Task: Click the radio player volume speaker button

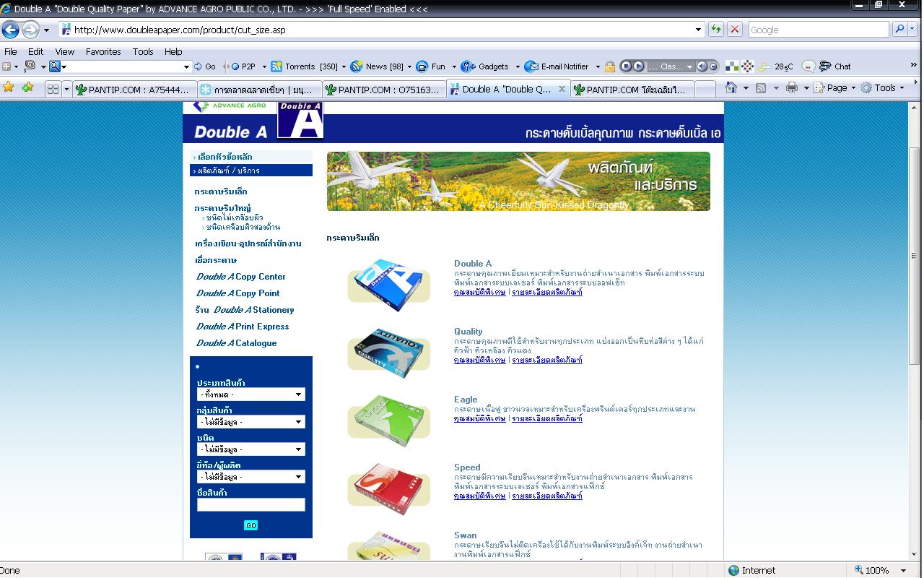Action: click(702, 66)
